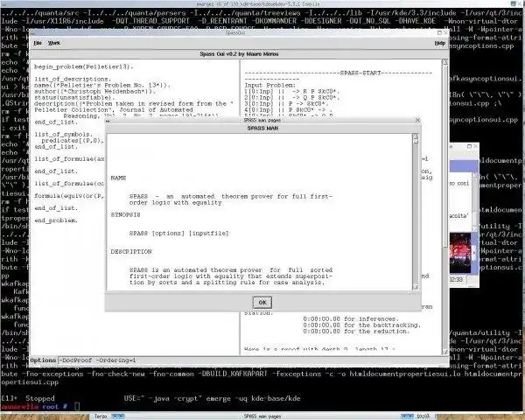Click scrollbar up arrow in small background window

tap(475, 174)
